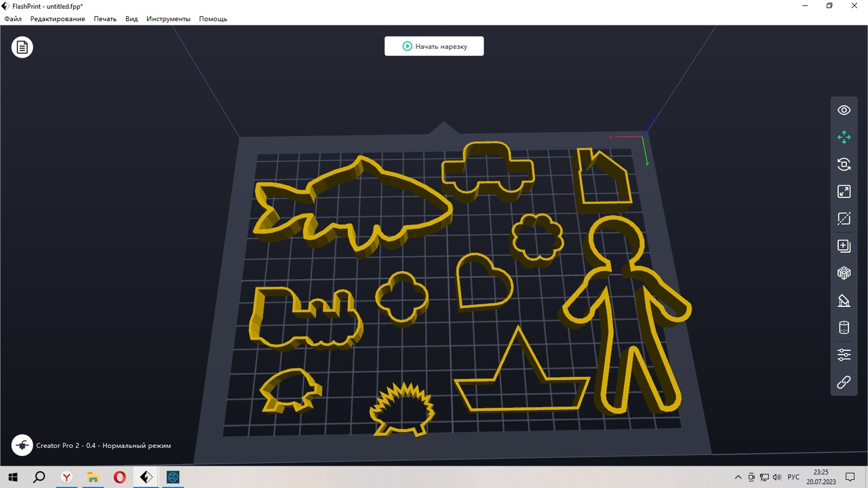868x488 pixels.
Task: Toggle the eye View mode icon
Action: 844,110
